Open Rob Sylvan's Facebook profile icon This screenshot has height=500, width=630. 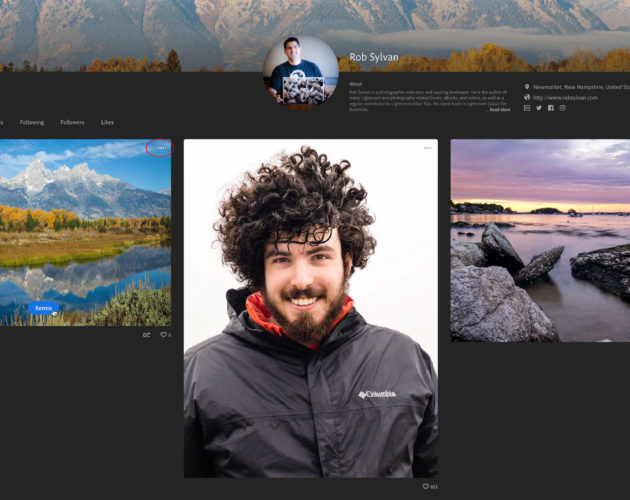[x=551, y=108]
